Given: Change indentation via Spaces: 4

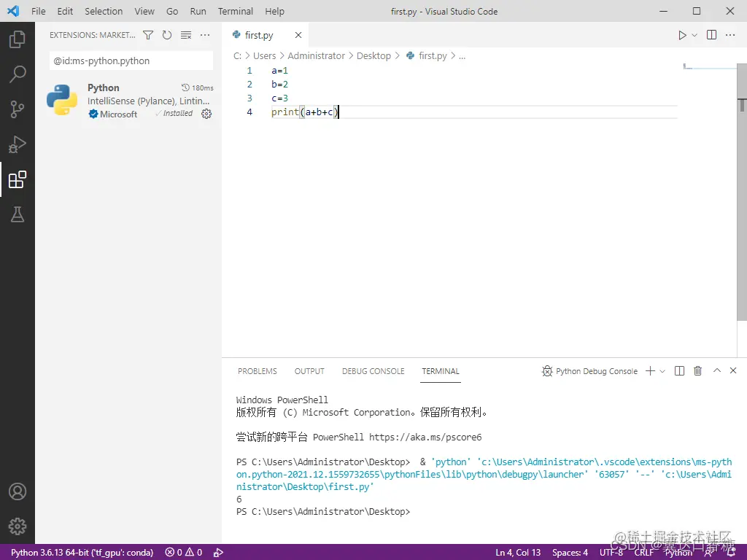Looking at the screenshot, I should point(570,553).
